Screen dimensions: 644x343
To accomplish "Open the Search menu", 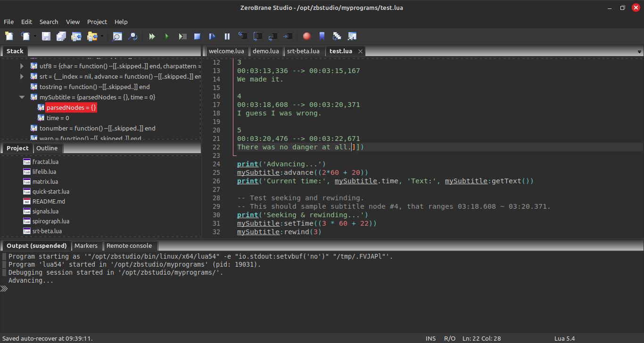I will tap(49, 22).
